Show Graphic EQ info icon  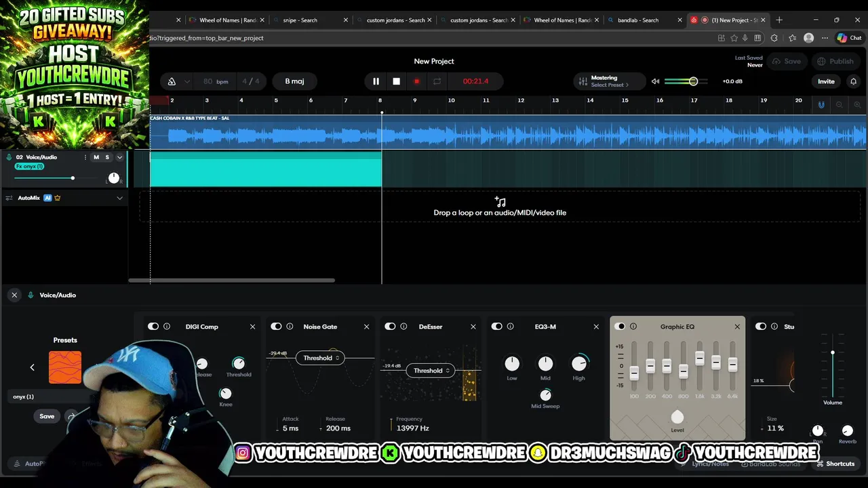pyautogui.click(x=633, y=327)
